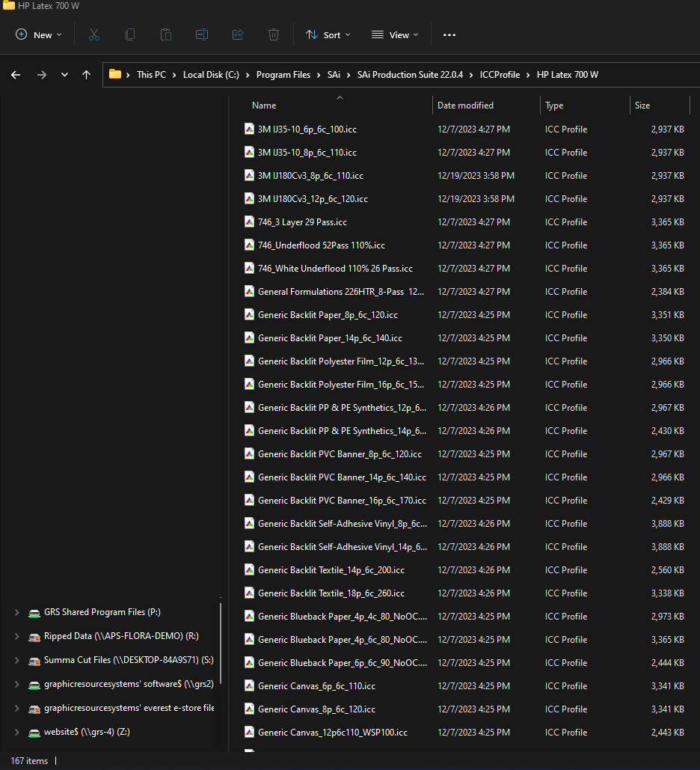Image resolution: width=700 pixels, height=770 pixels.
Task: Click the Share icon in toolbar
Action: coord(238,35)
